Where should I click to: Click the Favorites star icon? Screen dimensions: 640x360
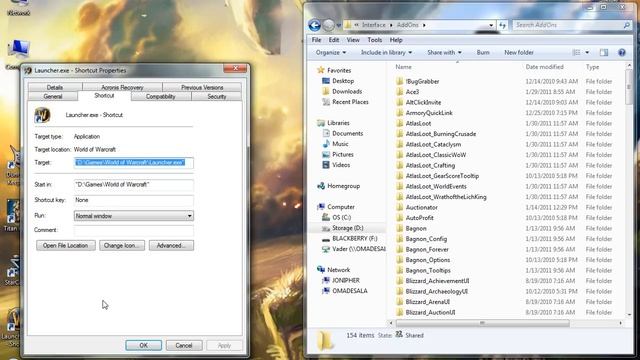pyautogui.click(x=321, y=70)
